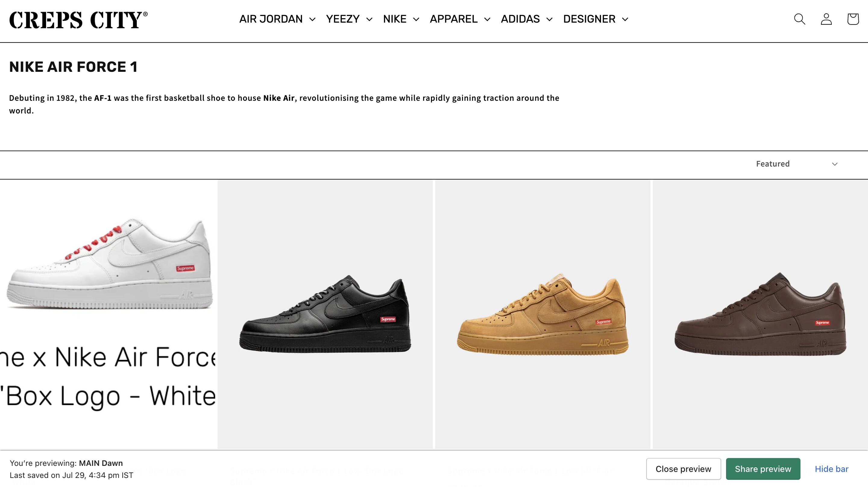
Task: Click the Nike Air Force 1 heading
Action: [x=73, y=67]
